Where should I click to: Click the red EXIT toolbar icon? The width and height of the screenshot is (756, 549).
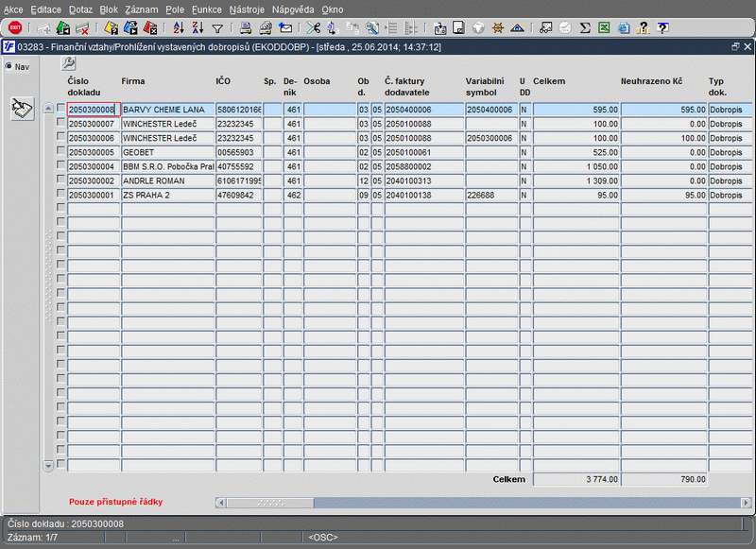(x=15, y=28)
